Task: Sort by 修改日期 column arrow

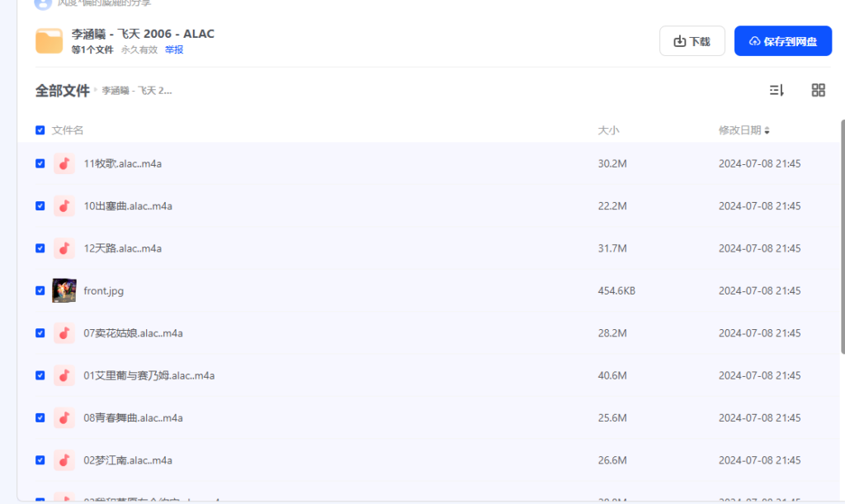Action: (767, 130)
